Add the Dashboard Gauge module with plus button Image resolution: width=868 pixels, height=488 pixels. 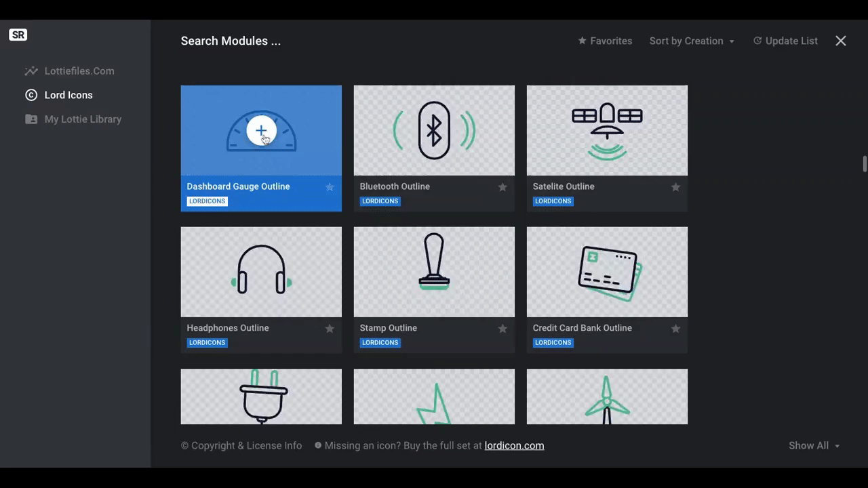261,131
